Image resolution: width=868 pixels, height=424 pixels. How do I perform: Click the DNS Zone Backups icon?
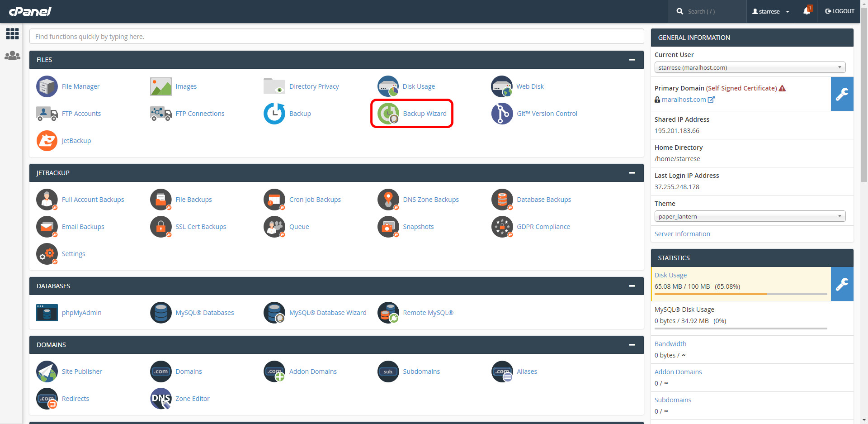388,200
